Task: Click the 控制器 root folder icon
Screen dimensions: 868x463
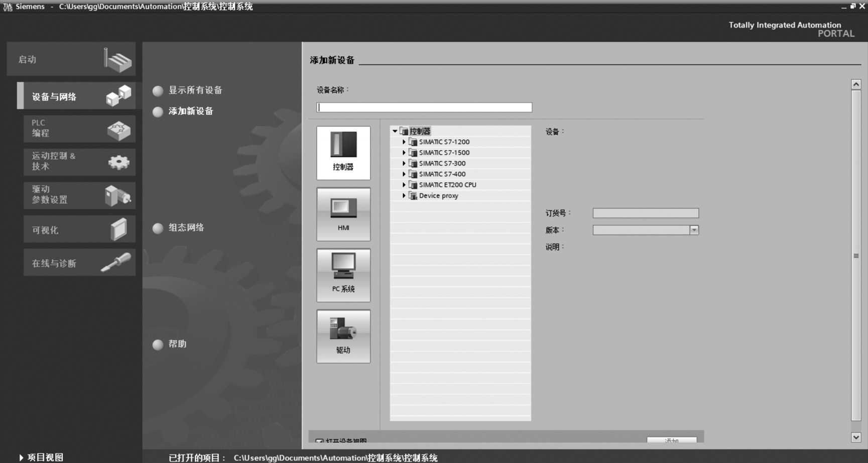Action: (x=404, y=131)
